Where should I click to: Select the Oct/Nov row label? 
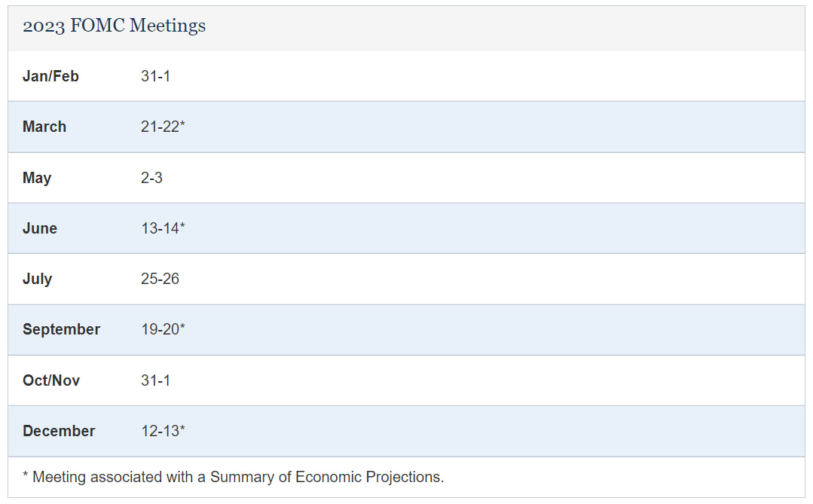coord(51,380)
